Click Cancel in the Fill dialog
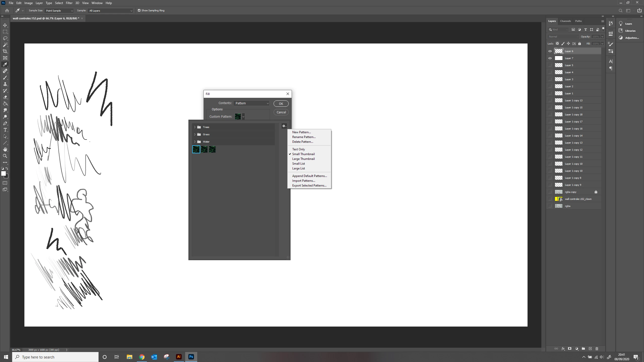The height and width of the screenshot is (362, 644). 281,112
